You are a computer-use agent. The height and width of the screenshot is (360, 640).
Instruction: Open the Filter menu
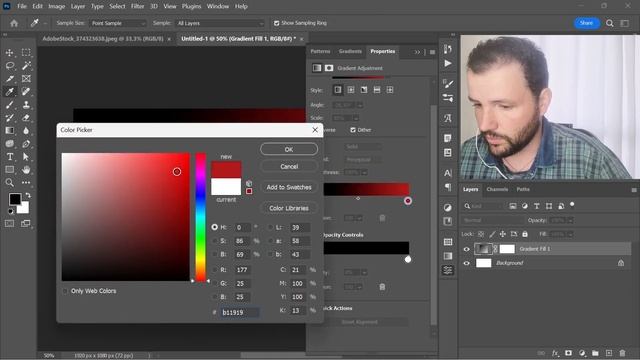(138, 6)
